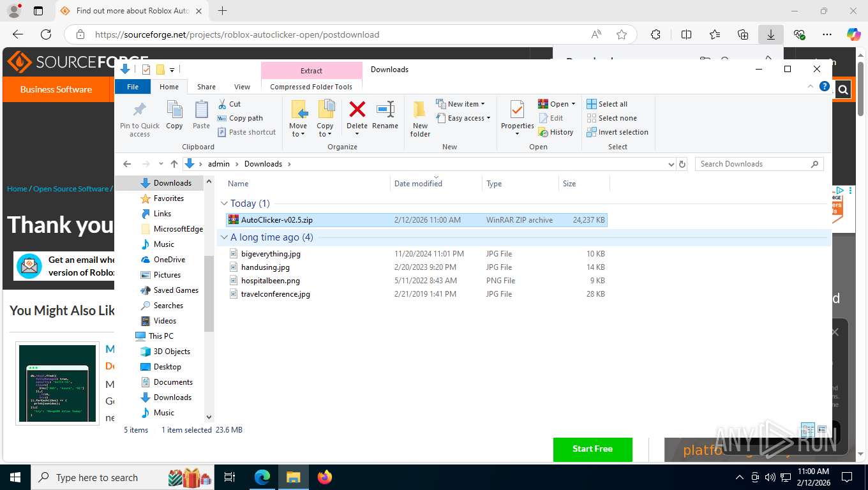Screen dimensions: 868x490
Task: Go up one folder level
Action: pyautogui.click(x=174, y=164)
